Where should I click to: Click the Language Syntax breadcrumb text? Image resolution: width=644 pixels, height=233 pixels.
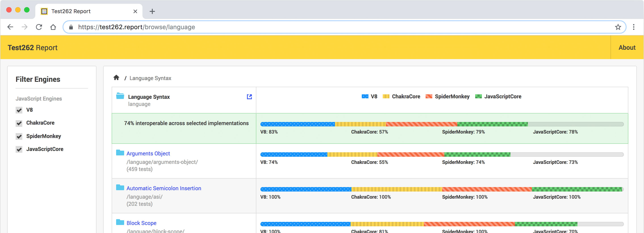[150, 78]
